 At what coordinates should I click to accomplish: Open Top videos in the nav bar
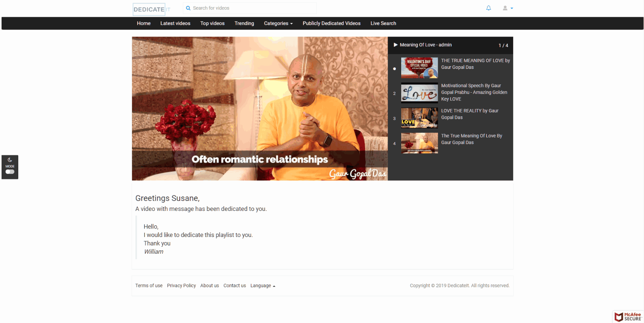pos(212,23)
